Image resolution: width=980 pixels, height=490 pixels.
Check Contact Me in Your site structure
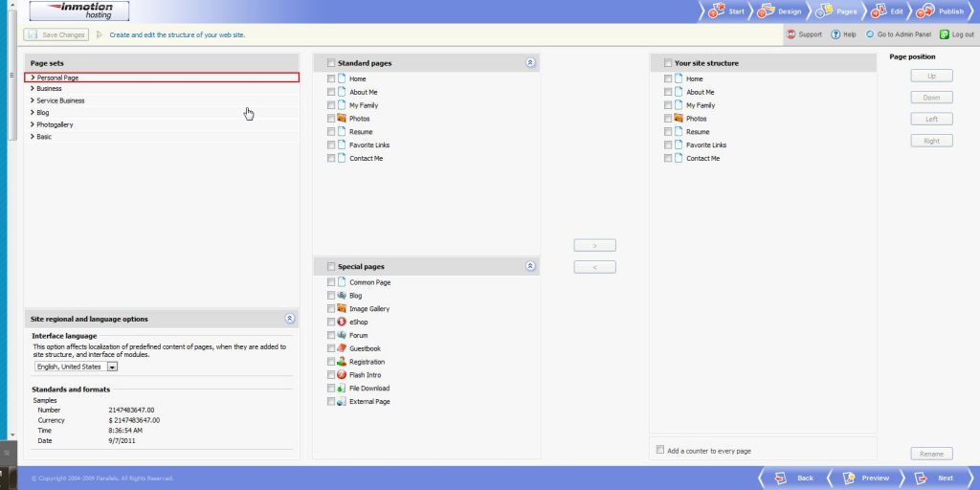point(668,158)
